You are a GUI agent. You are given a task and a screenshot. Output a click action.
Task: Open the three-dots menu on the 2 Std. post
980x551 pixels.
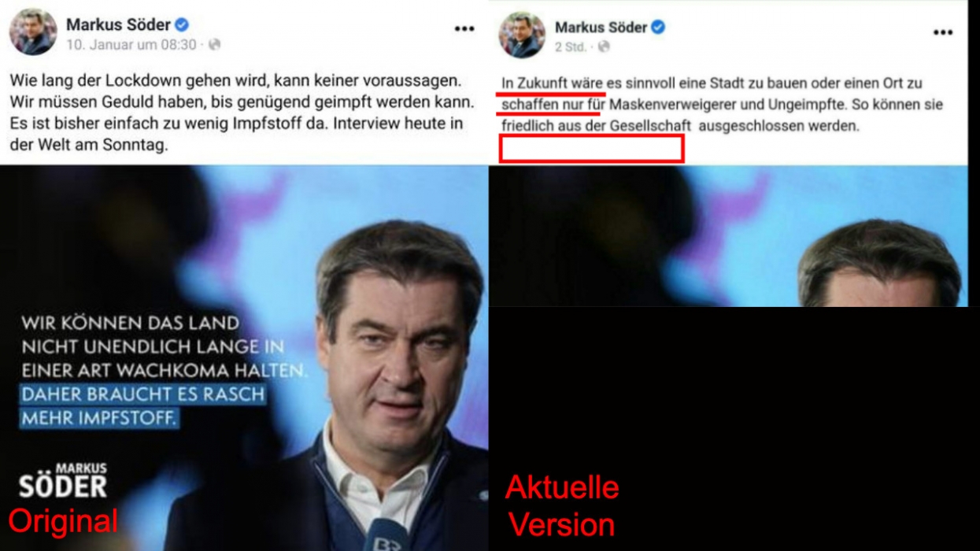pos(943,32)
